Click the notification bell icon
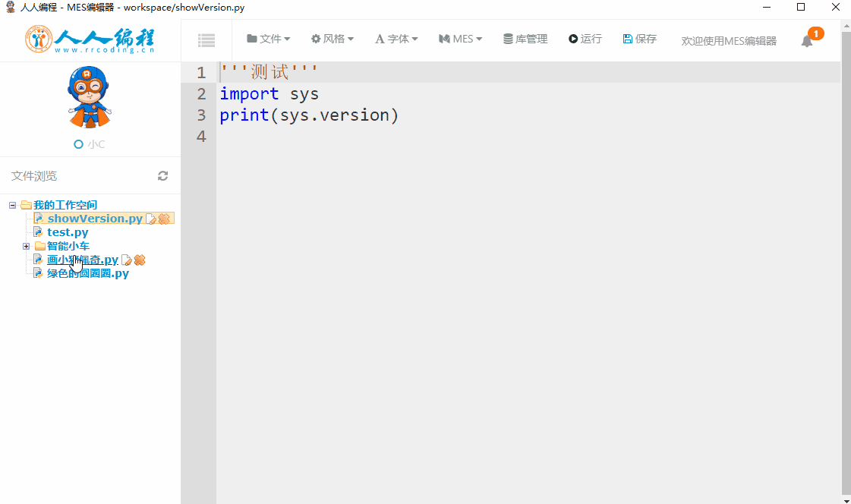851x504 pixels. (807, 41)
